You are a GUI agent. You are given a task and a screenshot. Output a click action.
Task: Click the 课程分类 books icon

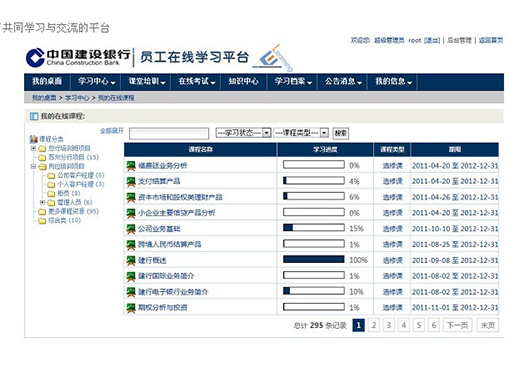[34, 139]
